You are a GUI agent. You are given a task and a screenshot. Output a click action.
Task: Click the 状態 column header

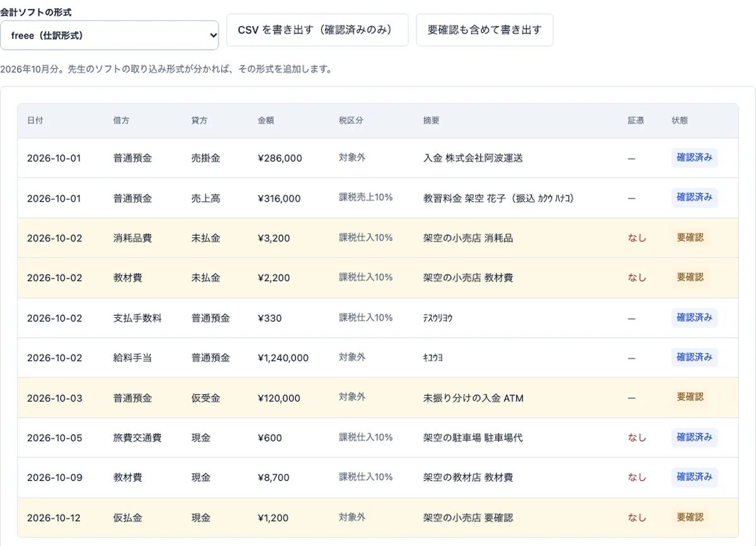tap(680, 120)
